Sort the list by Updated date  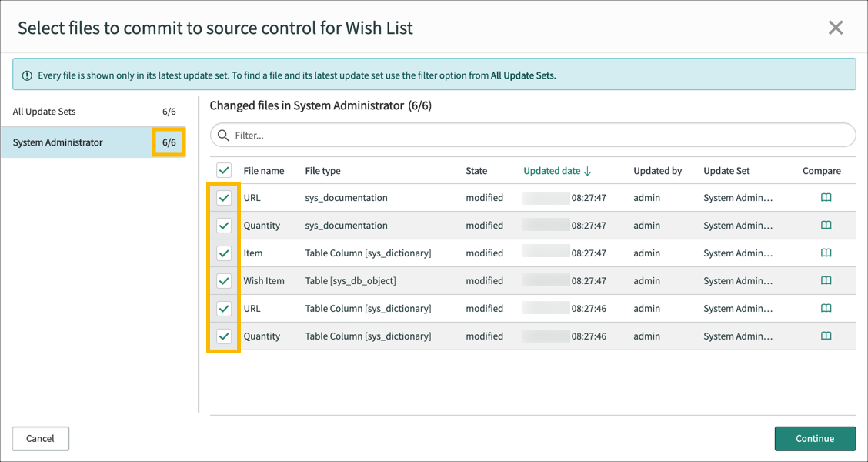[x=552, y=170]
